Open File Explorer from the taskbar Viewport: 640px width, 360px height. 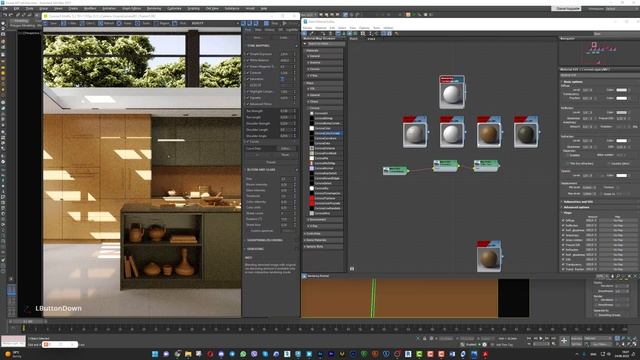point(188,354)
